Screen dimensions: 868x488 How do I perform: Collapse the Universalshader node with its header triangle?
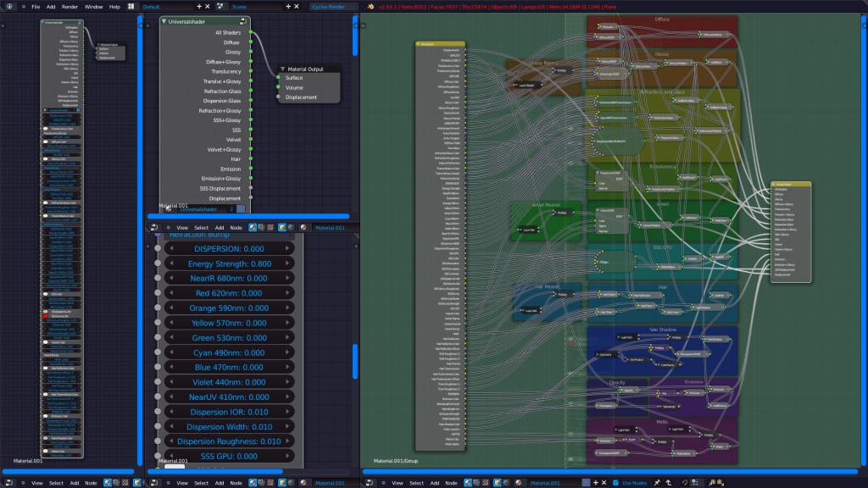164,22
